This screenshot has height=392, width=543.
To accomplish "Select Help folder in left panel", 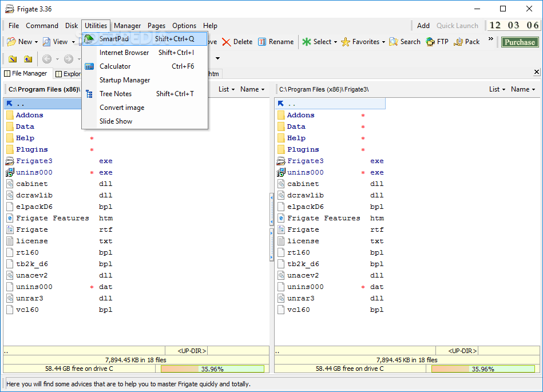I will point(59,138).
